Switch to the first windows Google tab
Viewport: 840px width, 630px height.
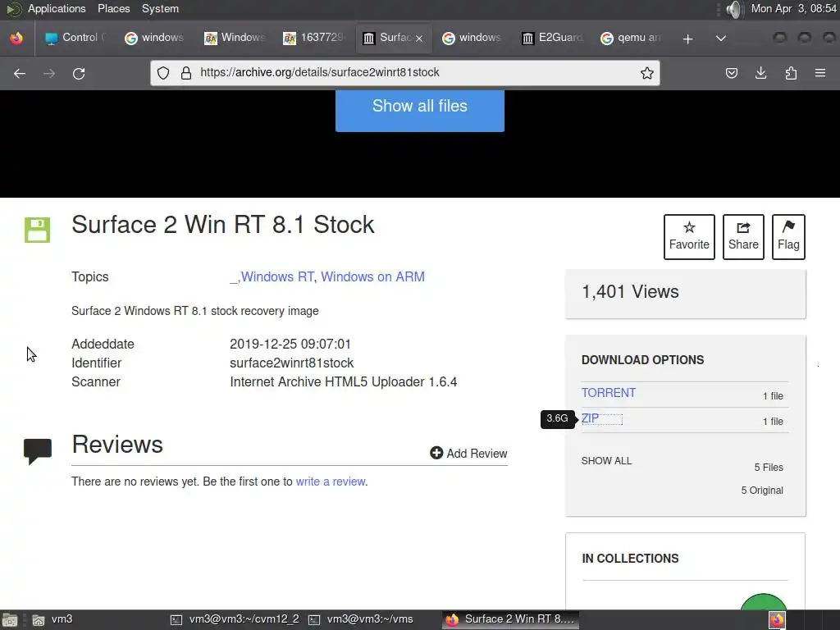coord(155,38)
